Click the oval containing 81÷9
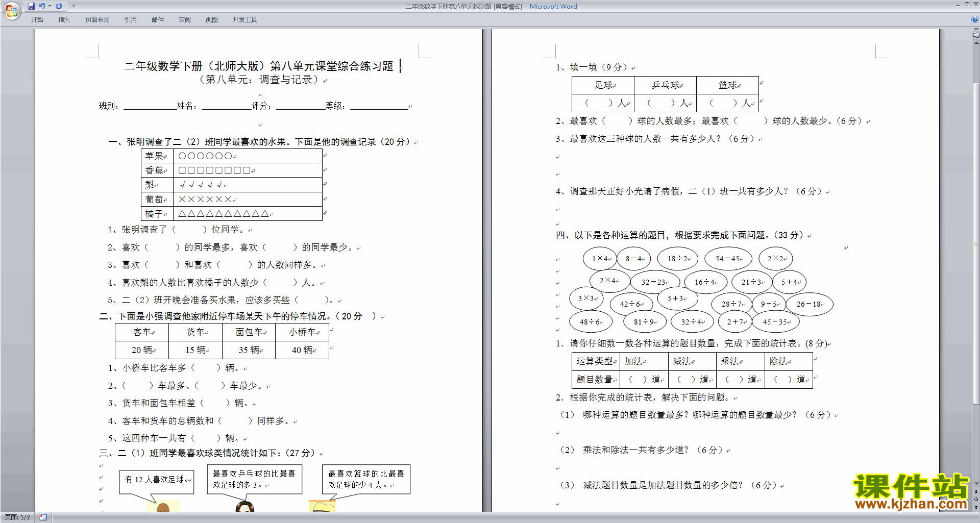Viewport: 980px width, 523px height. click(644, 322)
